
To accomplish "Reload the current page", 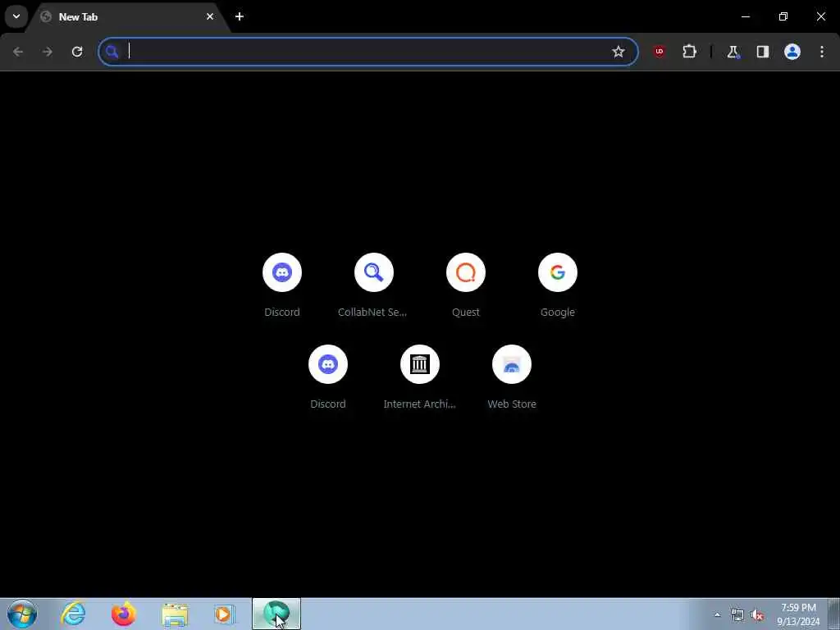I will [x=77, y=52].
